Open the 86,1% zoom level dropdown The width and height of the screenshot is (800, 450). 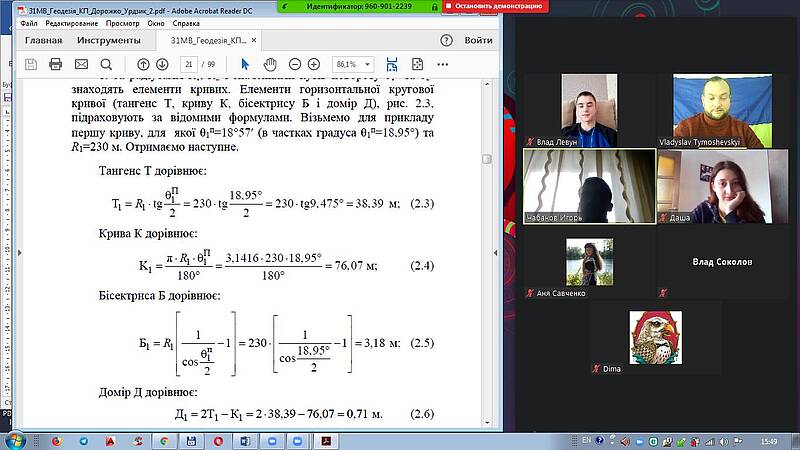pyautogui.click(x=352, y=64)
